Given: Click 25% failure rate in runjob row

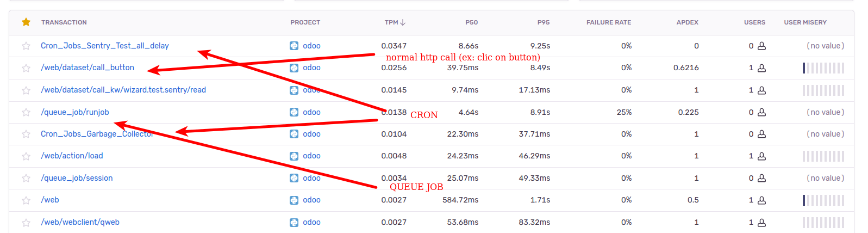Looking at the screenshot, I should tap(624, 112).
